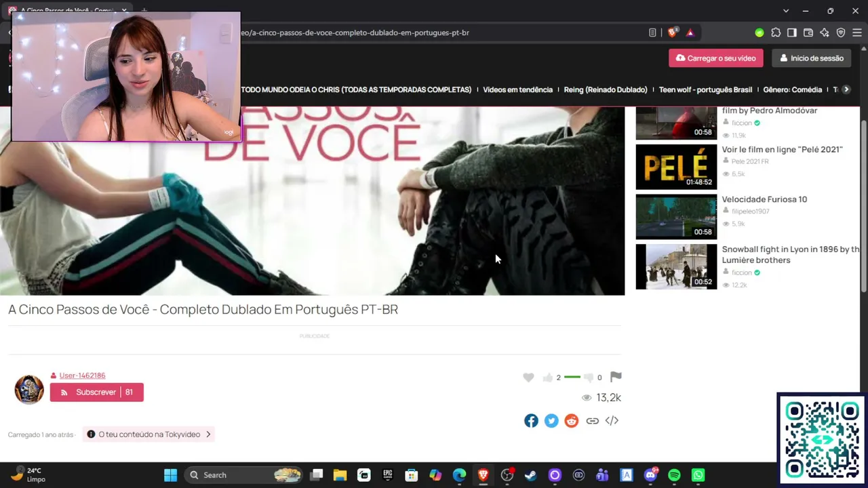Open 'Gênero: Comédia' category
868x488 pixels.
tap(792, 89)
